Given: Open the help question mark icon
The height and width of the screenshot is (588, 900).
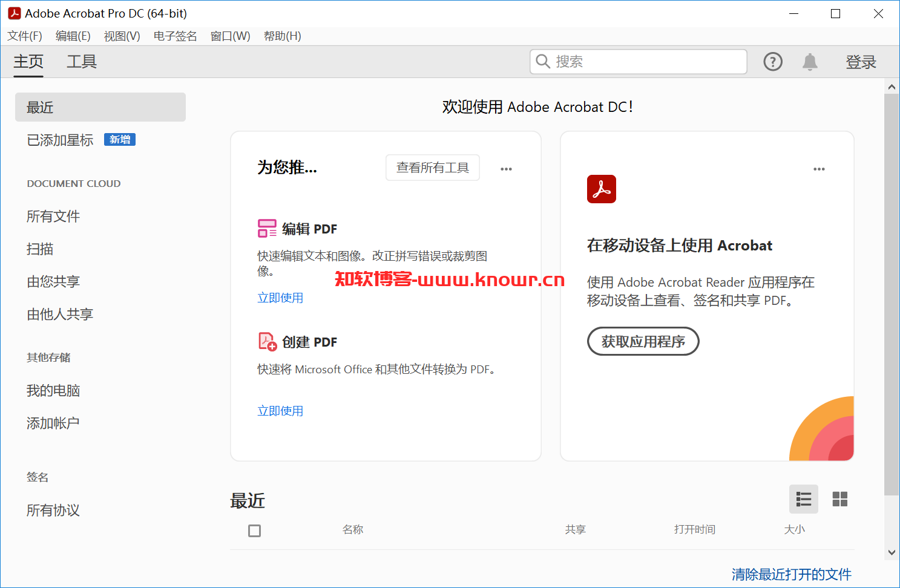Looking at the screenshot, I should tap(773, 62).
